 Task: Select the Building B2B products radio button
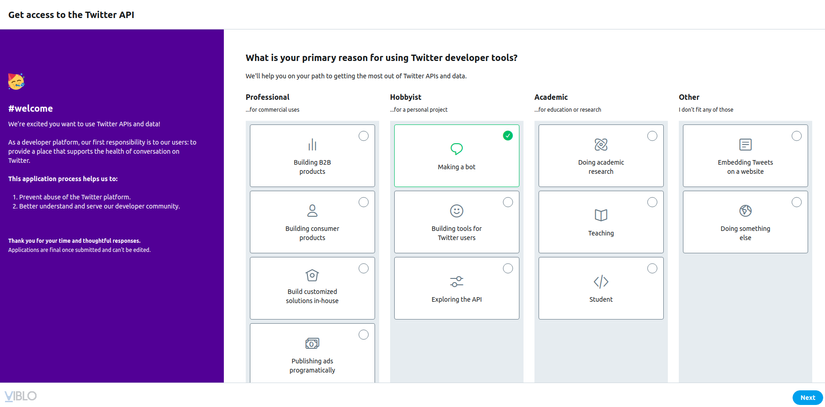363,136
